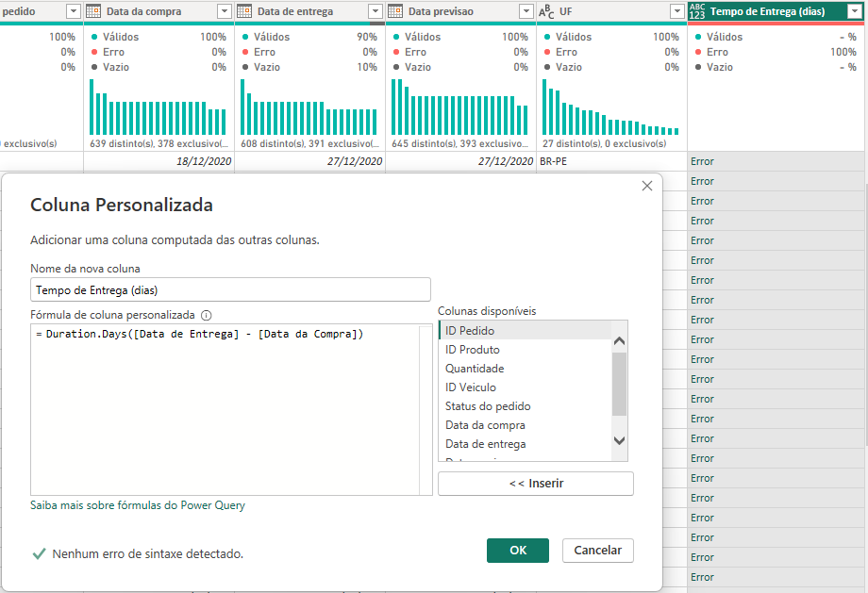Click the 639 distinto(s) summary under Data da compra
The width and height of the screenshot is (868, 593).
tap(159, 144)
